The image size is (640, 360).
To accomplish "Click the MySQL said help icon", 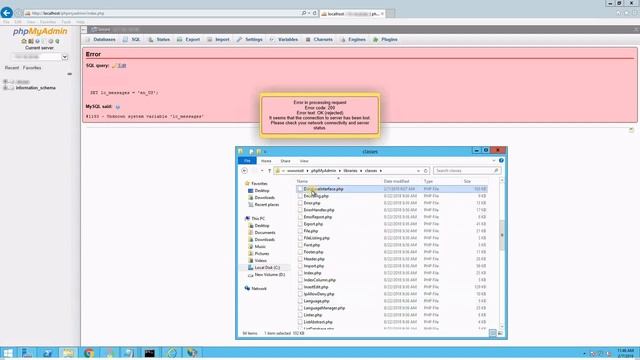I will pos(118,107).
